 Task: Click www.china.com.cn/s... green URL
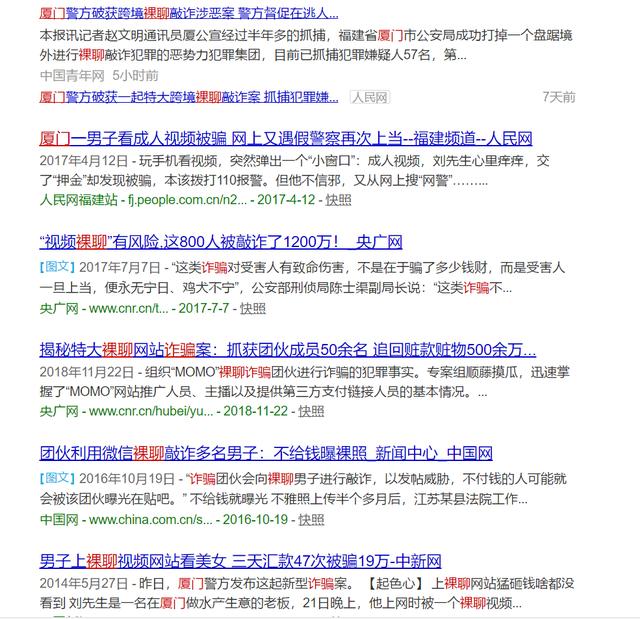[151, 520]
